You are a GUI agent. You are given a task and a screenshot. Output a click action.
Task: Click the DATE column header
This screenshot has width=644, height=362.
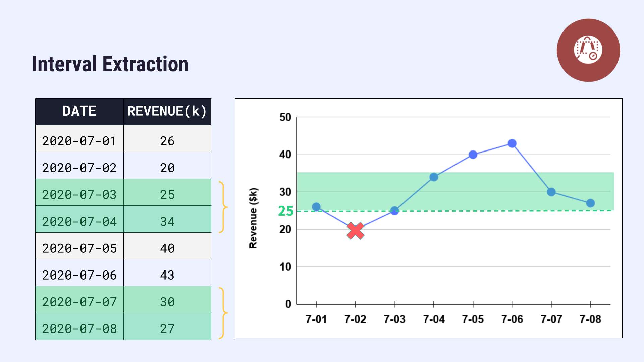point(79,111)
